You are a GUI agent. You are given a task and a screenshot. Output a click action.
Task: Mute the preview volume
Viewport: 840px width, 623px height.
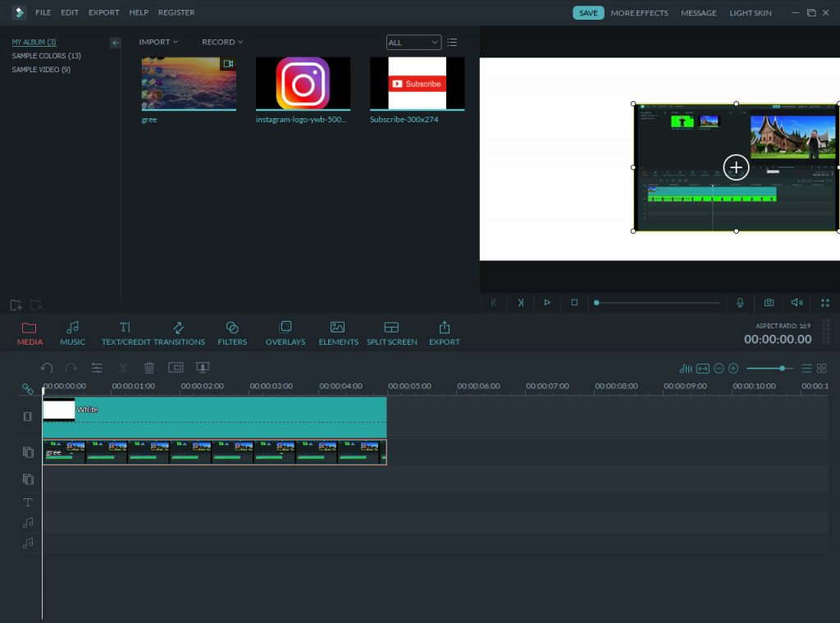click(797, 302)
